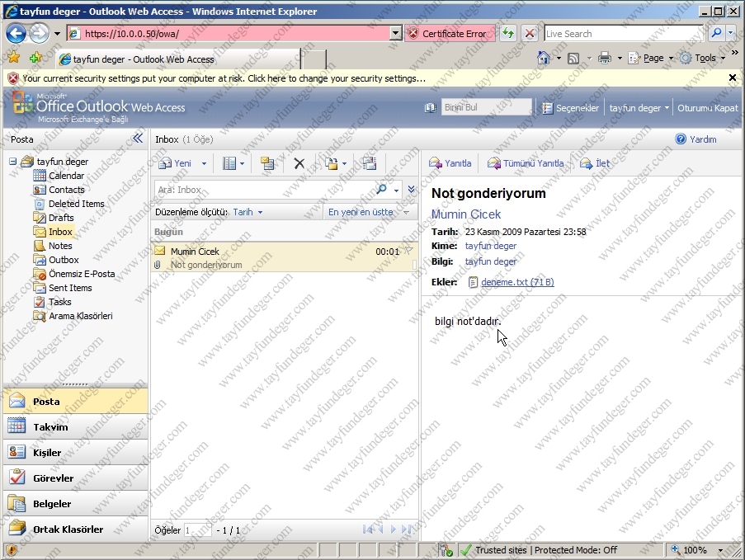Open the reading pane layout dropdown arrow

click(242, 164)
